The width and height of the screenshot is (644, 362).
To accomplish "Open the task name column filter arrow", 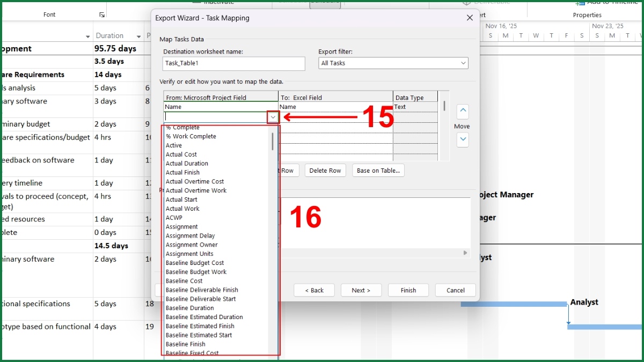I will (87, 35).
